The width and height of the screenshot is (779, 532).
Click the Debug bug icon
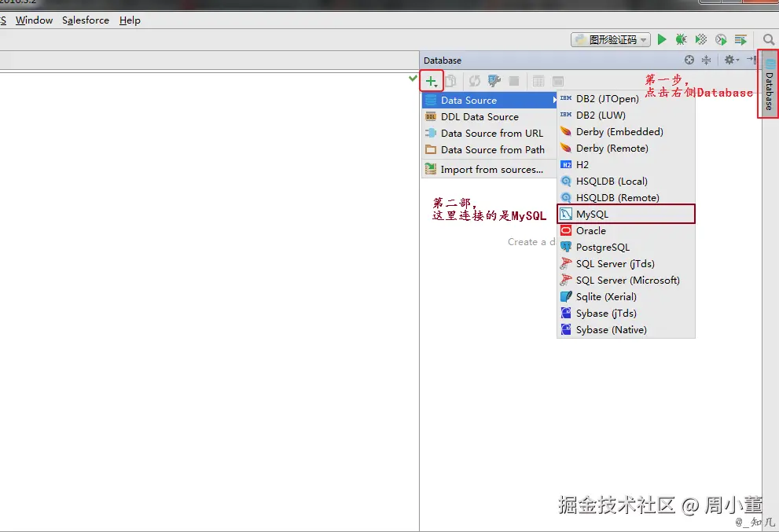681,39
